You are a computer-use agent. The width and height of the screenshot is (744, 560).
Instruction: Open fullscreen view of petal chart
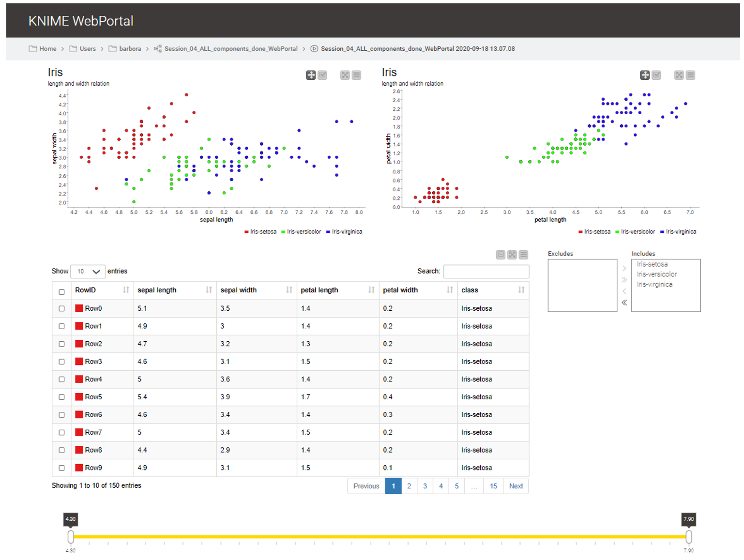tap(679, 75)
